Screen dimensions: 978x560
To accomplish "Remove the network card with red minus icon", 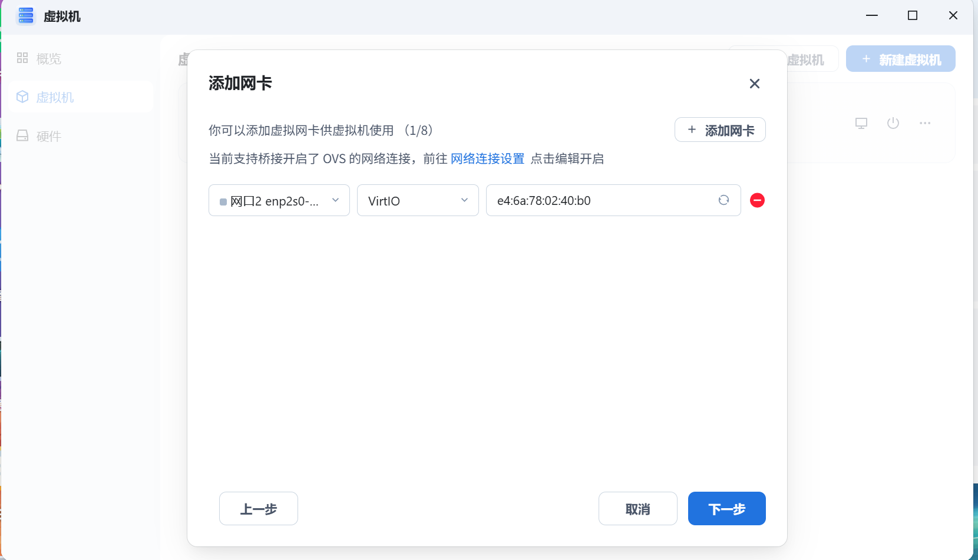I will click(757, 200).
